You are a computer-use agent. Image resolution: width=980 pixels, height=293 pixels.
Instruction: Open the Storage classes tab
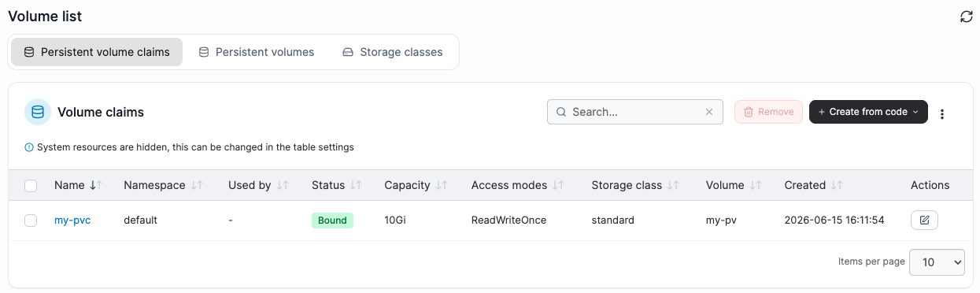point(393,52)
